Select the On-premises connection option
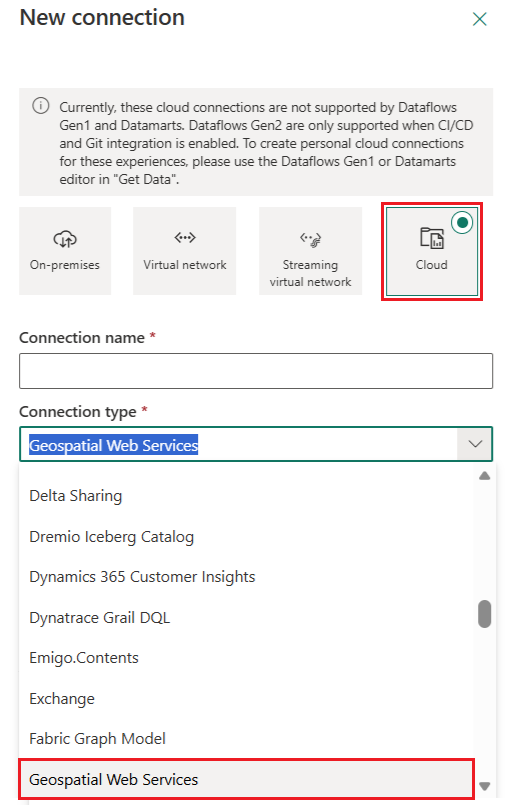Screen dimensions: 505x805 65,251
